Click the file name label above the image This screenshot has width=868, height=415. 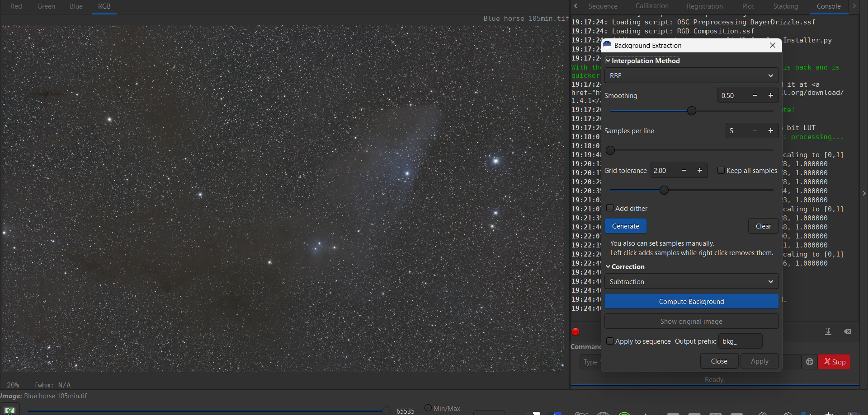coord(526,19)
